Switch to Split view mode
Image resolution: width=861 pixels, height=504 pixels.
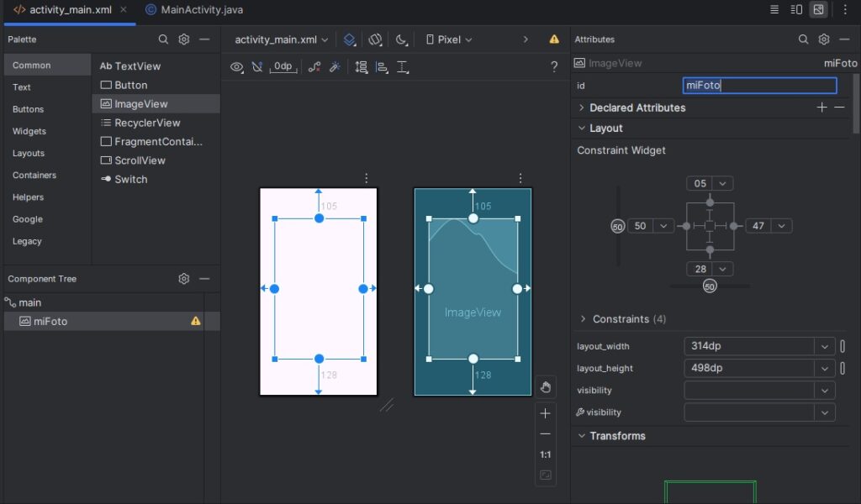pos(796,10)
